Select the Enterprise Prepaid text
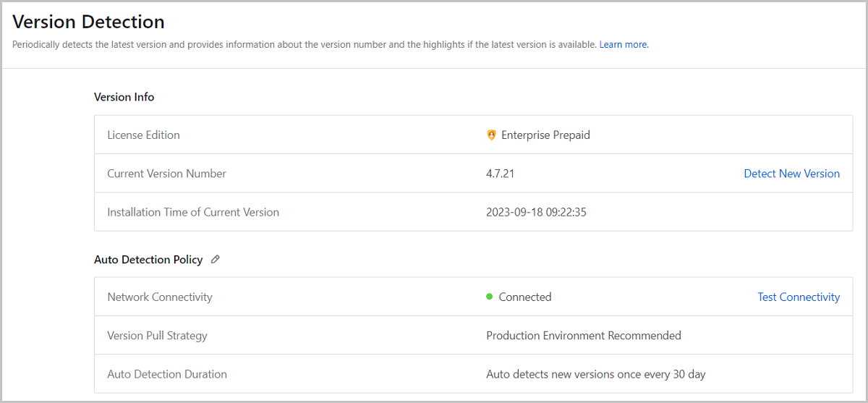This screenshot has height=403, width=868. coord(545,135)
